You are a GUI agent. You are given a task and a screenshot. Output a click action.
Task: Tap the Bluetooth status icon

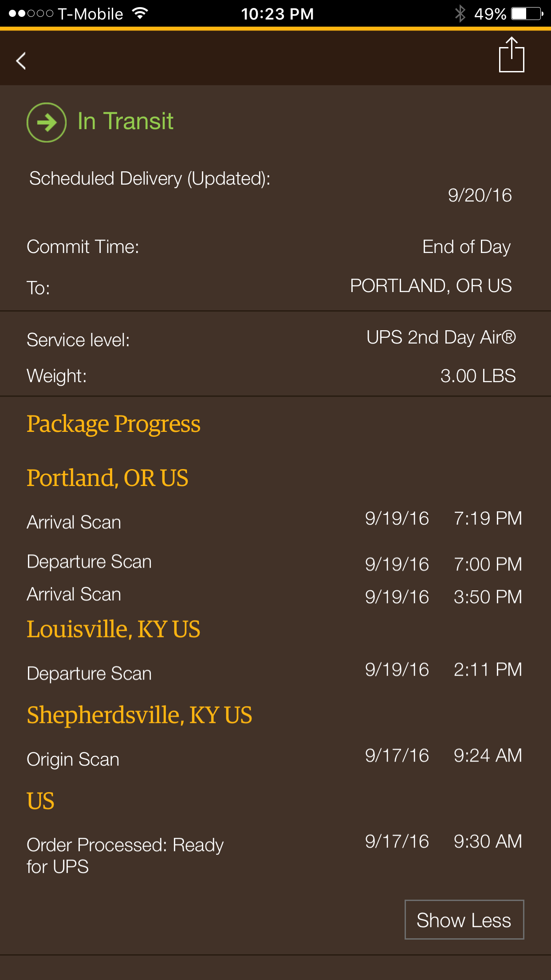point(460,14)
